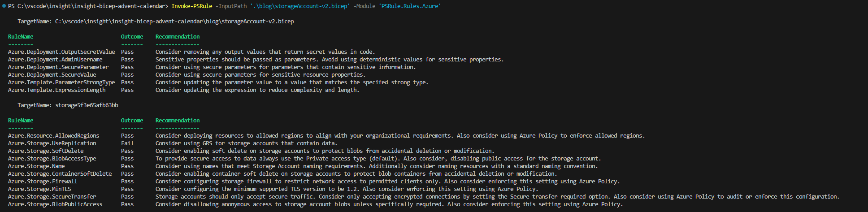Viewport: 868px width, 212px height.
Task: Click the Azure.Deployment.AdminUsername rule name
Action: [55, 60]
